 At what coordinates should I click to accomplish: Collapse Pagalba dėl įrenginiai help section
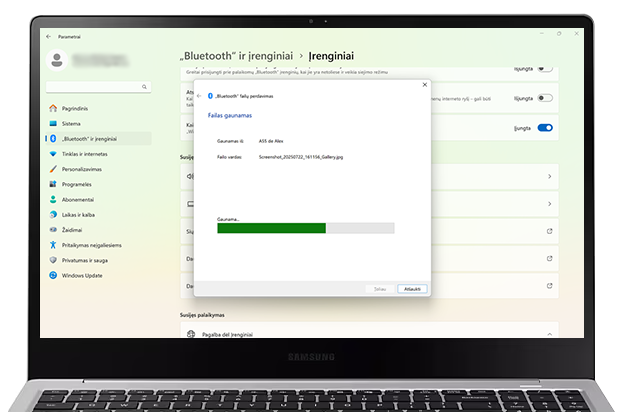click(x=549, y=335)
